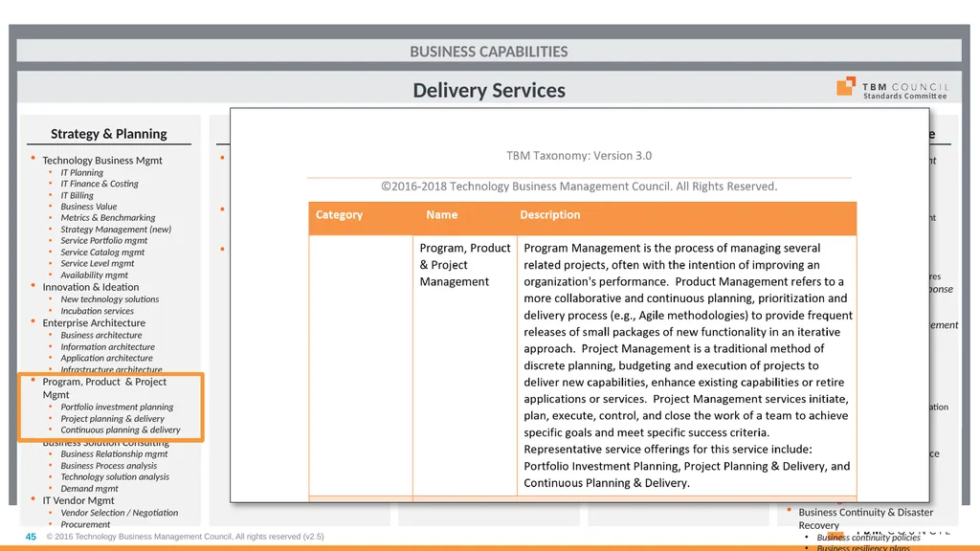The height and width of the screenshot is (551, 980).
Task: Click 'Service Catalog mgmt' entry
Action: (x=102, y=252)
